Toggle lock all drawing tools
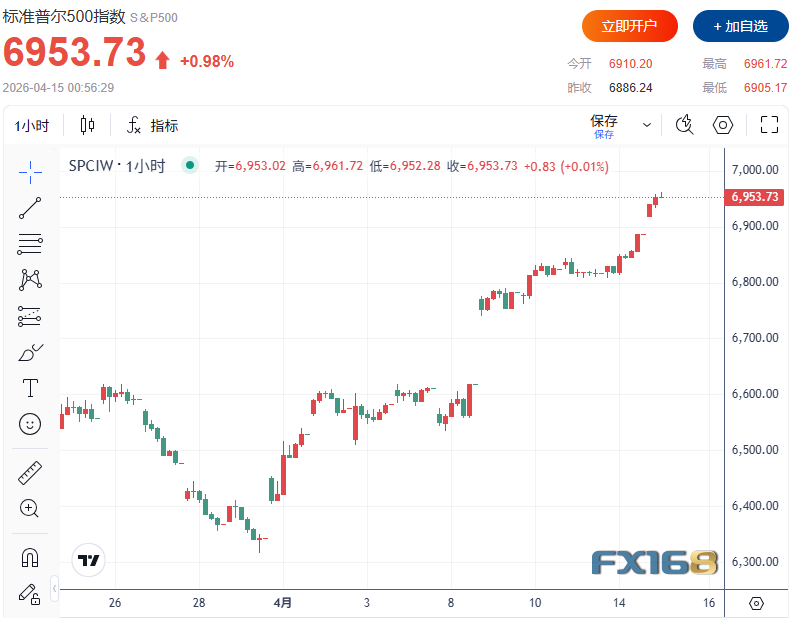 click(30, 593)
